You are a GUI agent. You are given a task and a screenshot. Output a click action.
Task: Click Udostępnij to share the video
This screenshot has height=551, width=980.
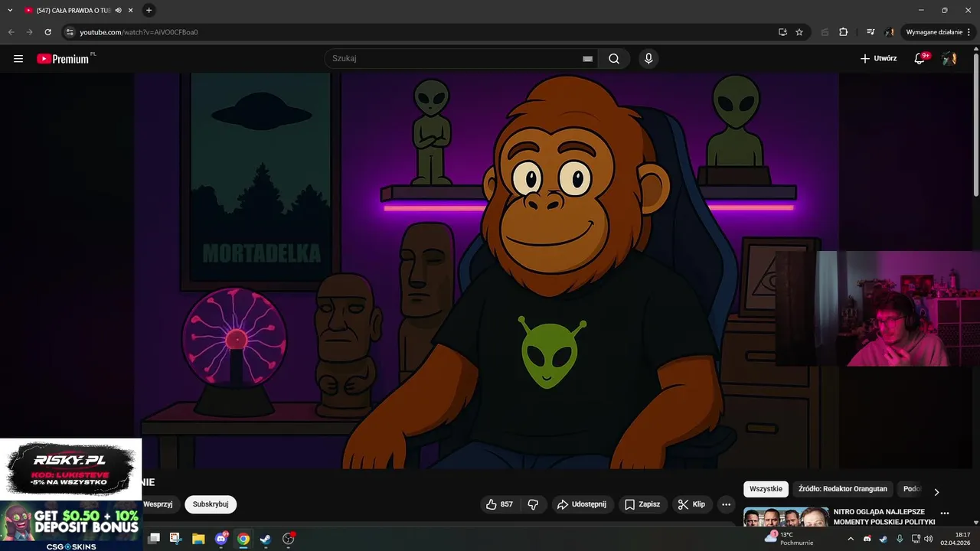click(x=582, y=504)
